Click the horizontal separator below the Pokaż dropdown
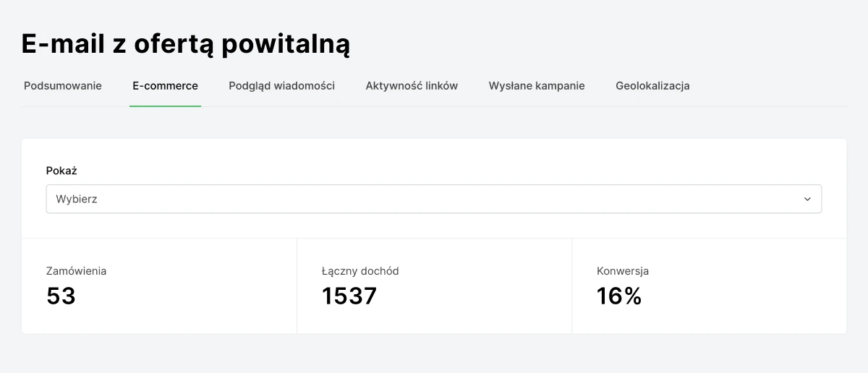The width and height of the screenshot is (868, 373). (x=434, y=239)
